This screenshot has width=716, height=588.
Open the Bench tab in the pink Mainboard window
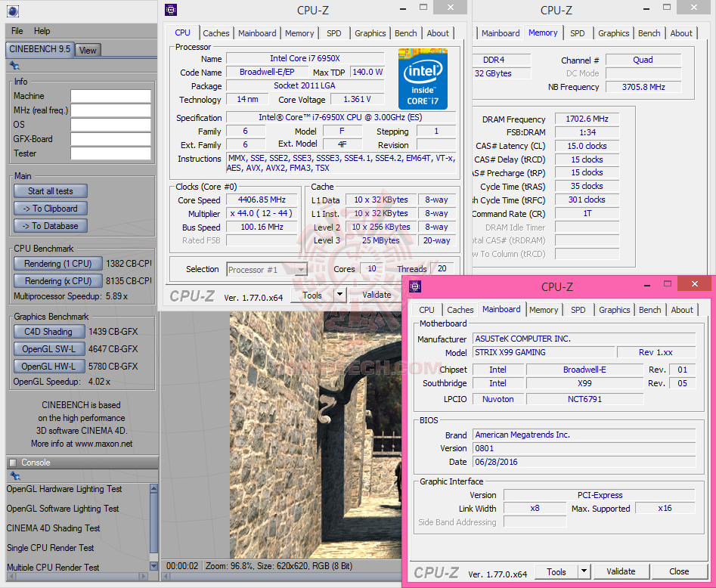649,310
